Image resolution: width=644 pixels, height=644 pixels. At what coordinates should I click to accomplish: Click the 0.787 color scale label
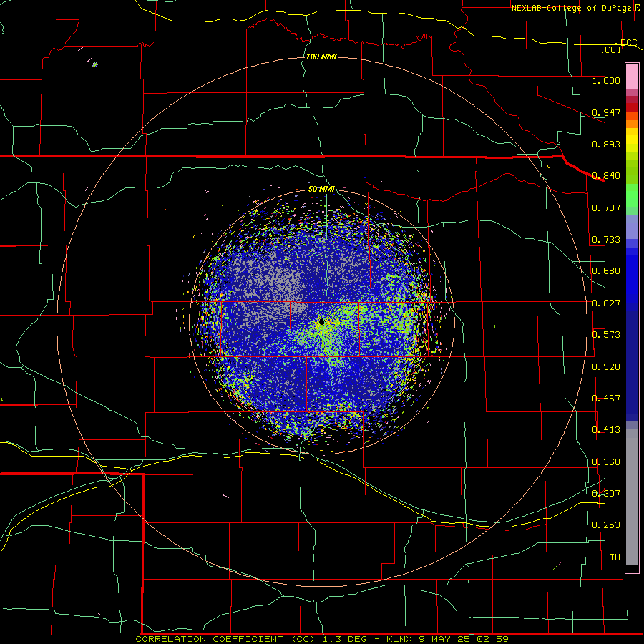(x=606, y=208)
